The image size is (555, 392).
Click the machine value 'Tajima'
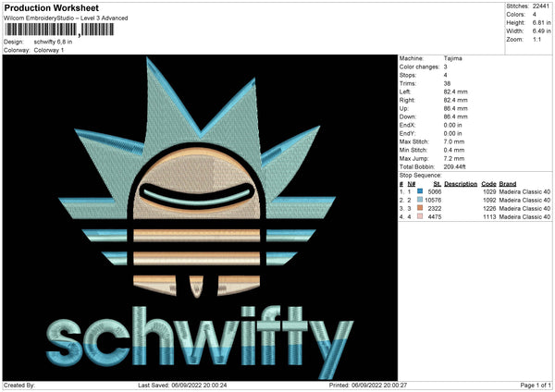[452, 58]
